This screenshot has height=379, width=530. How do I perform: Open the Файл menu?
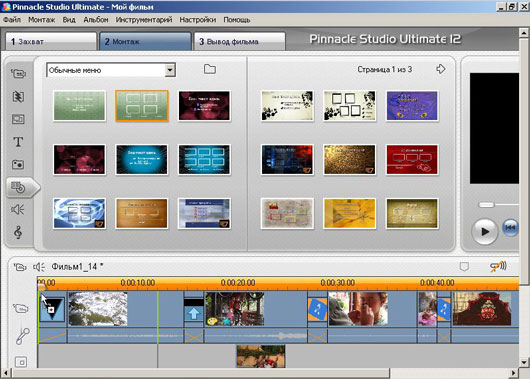[12, 20]
